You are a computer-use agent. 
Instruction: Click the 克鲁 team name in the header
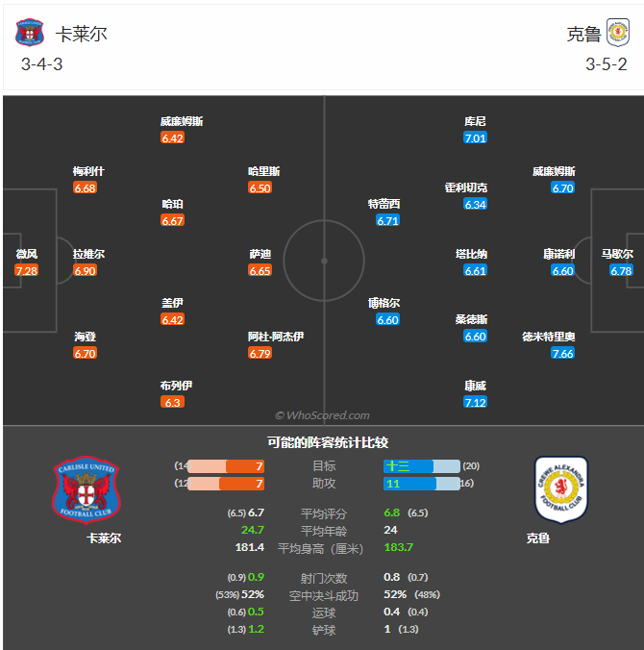click(x=583, y=34)
